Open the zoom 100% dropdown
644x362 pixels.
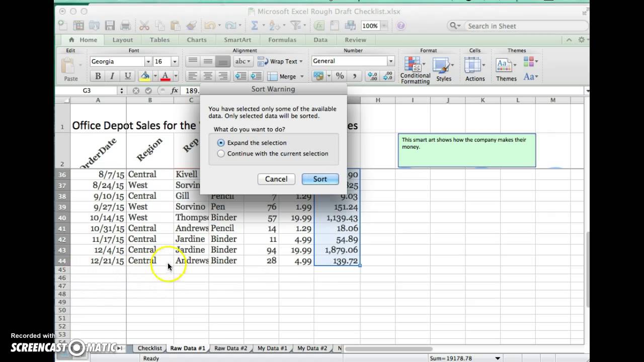[x=384, y=26]
